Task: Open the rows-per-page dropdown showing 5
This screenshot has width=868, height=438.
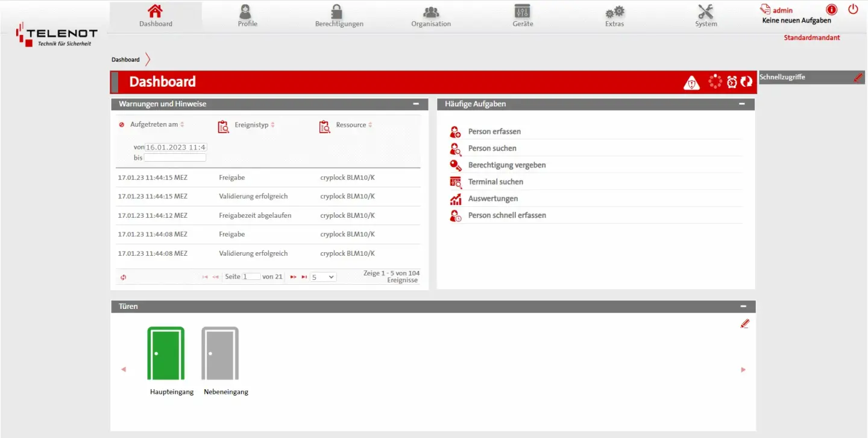Action: pyautogui.click(x=323, y=277)
